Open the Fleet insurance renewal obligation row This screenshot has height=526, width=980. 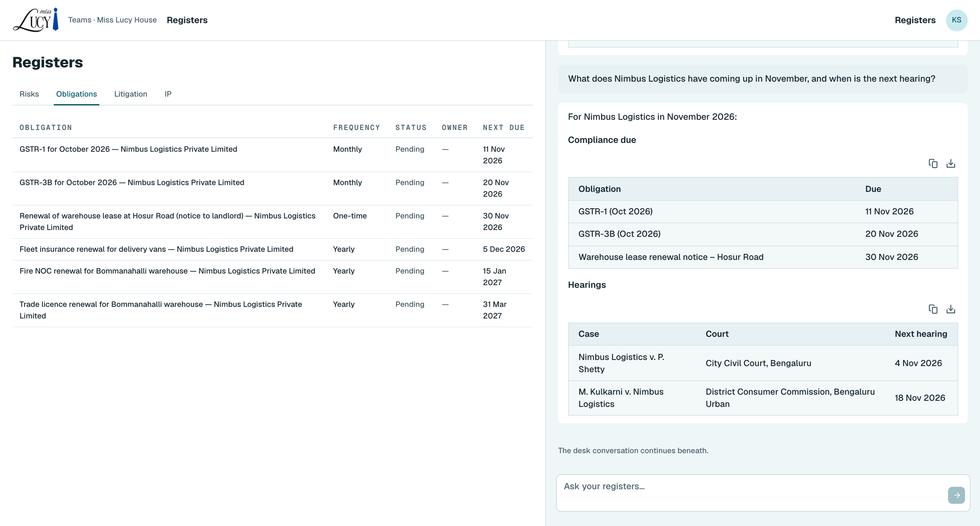point(272,249)
